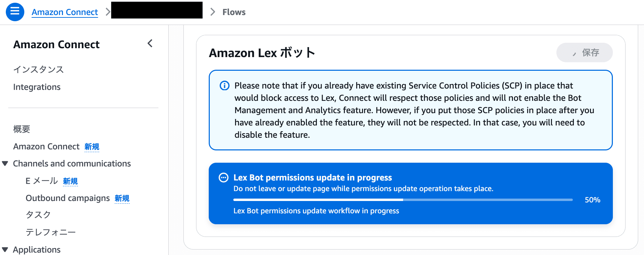Open the Flows breadcrumb entry

(234, 12)
